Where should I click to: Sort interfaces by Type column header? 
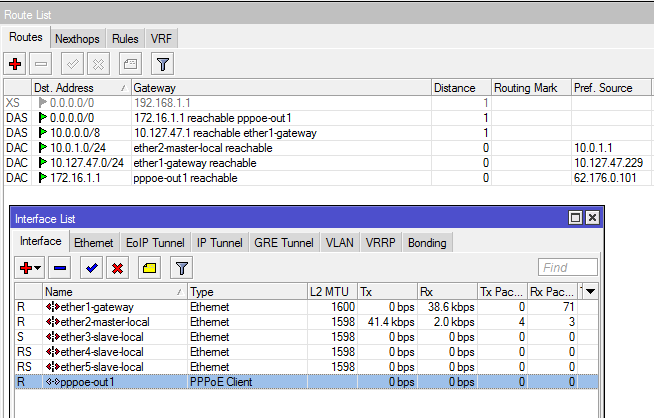[x=248, y=292]
